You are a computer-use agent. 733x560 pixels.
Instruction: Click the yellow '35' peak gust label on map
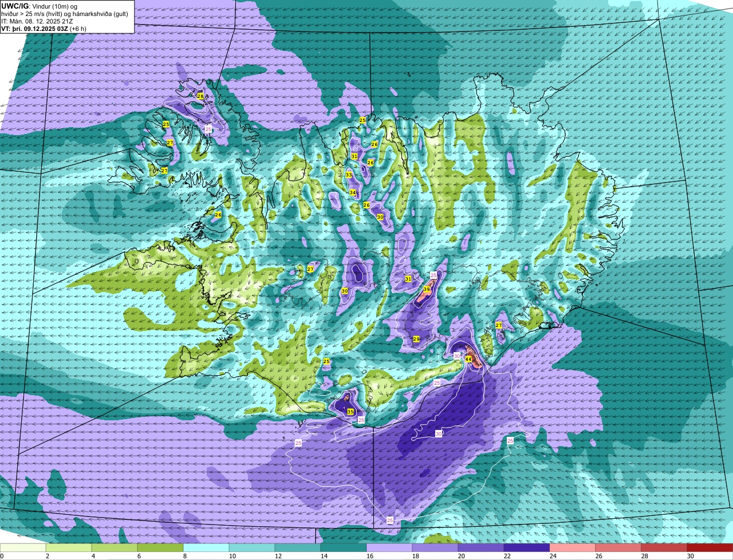point(350,411)
